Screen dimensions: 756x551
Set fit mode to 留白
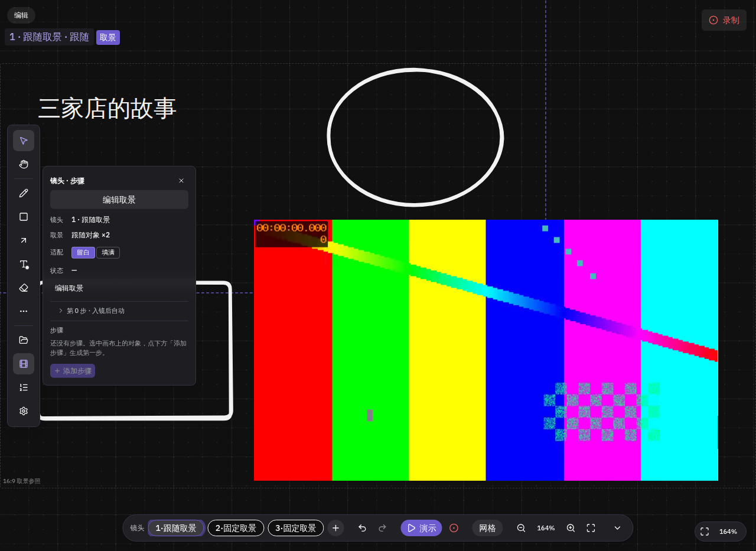83,253
